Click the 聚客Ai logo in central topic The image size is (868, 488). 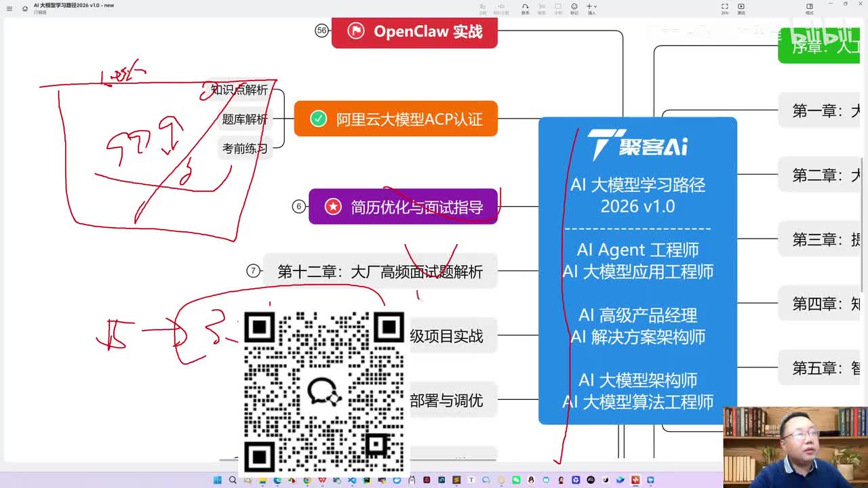637,144
